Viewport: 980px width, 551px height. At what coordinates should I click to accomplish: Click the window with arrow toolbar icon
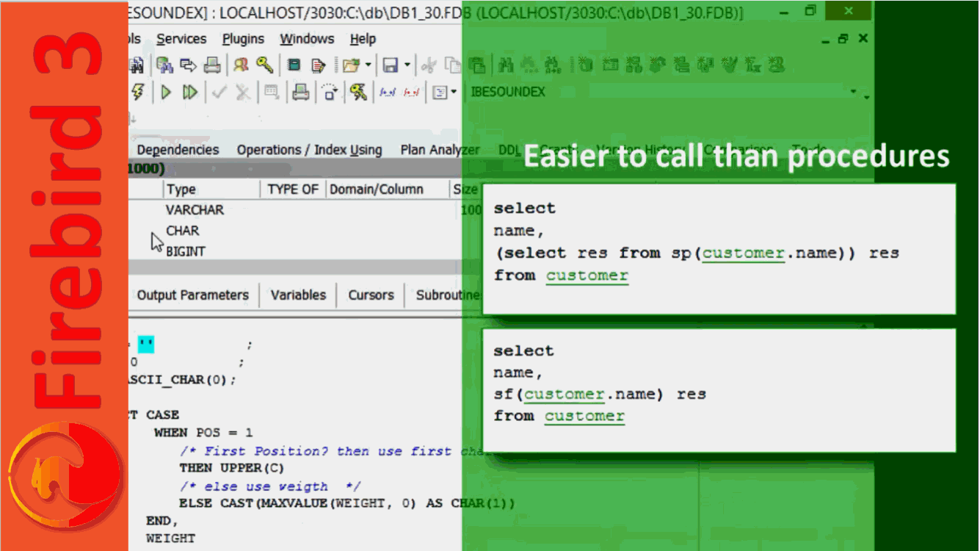188,65
